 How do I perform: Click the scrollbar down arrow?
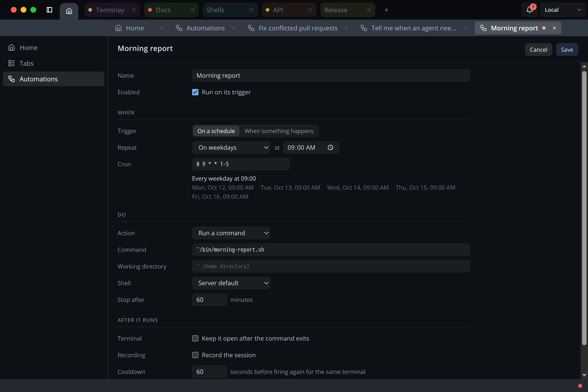click(584, 375)
